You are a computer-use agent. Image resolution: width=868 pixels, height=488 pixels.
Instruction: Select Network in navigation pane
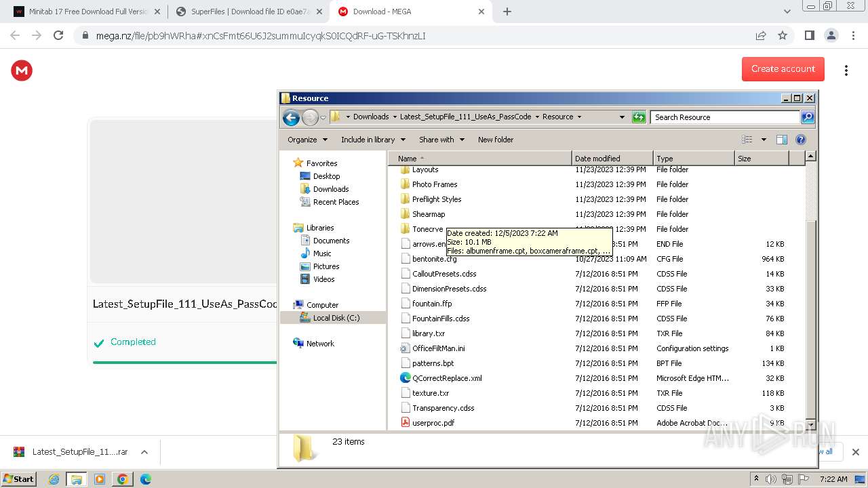[x=320, y=344]
